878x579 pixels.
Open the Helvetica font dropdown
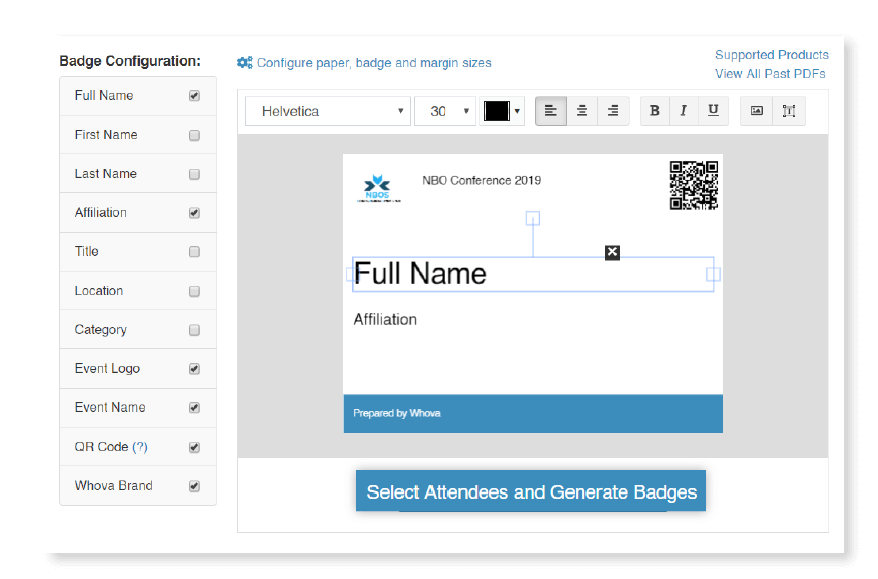pyautogui.click(x=328, y=111)
